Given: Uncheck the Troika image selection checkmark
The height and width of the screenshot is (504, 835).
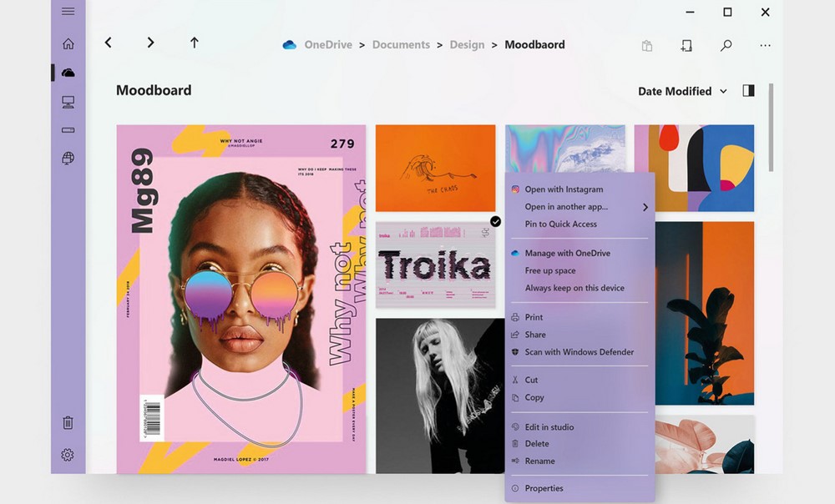Looking at the screenshot, I should pos(495,221).
